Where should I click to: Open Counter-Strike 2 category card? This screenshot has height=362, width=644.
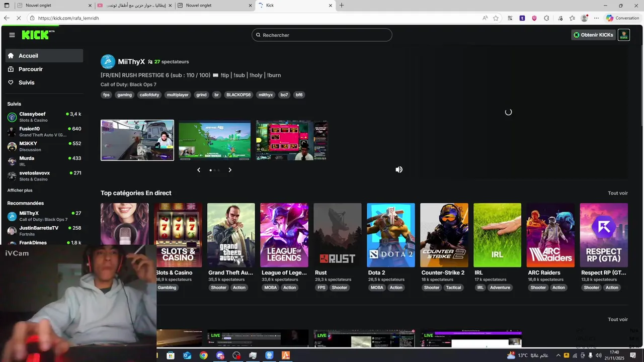click(x=444, y=235)
